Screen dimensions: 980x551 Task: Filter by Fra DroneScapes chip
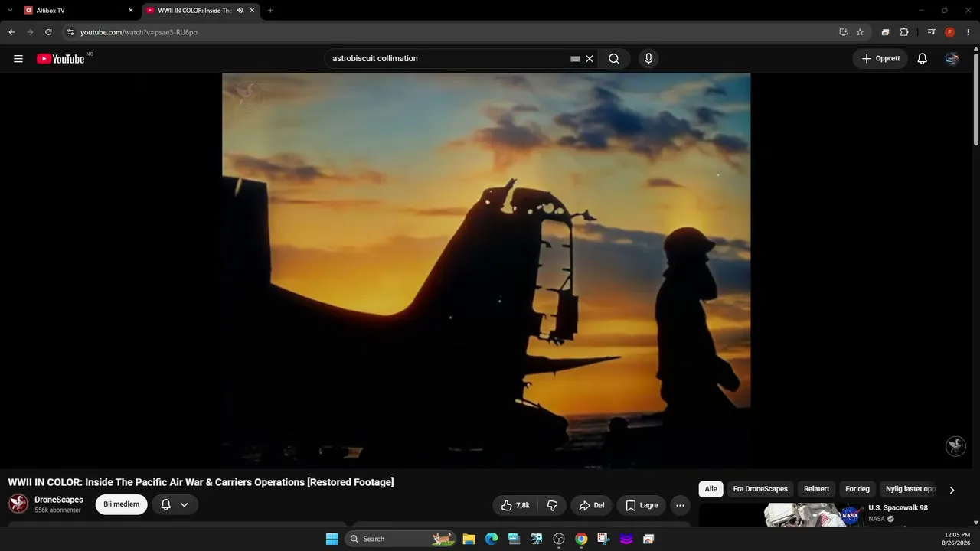760,489
